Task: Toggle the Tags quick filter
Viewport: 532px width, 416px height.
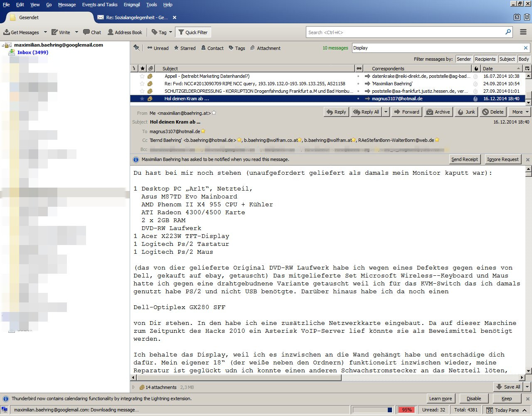Action: point(236,48)
